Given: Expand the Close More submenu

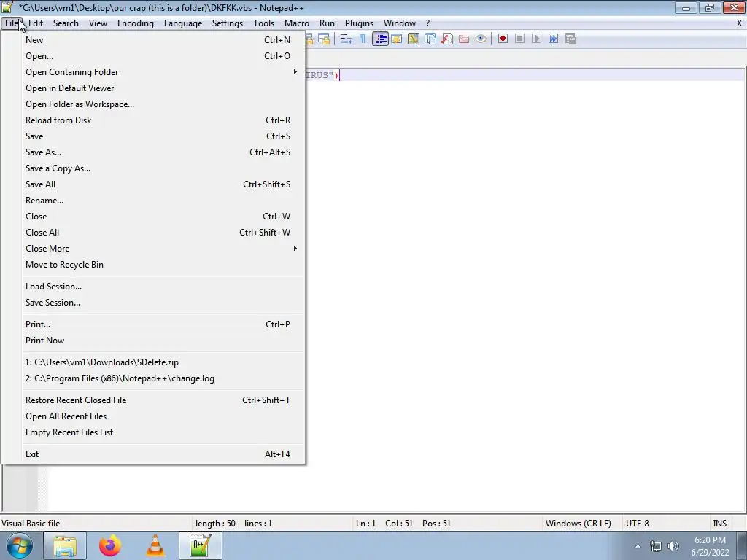Looking at the screenshot, I should point(152,249).
